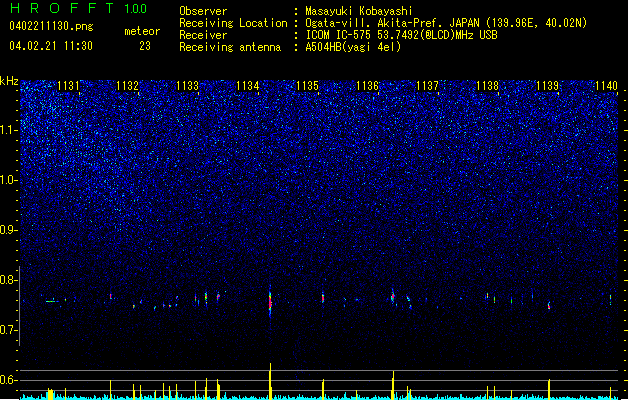
Task: Click the meteor echo just after 1136
Action: click(x=393, y=296)
